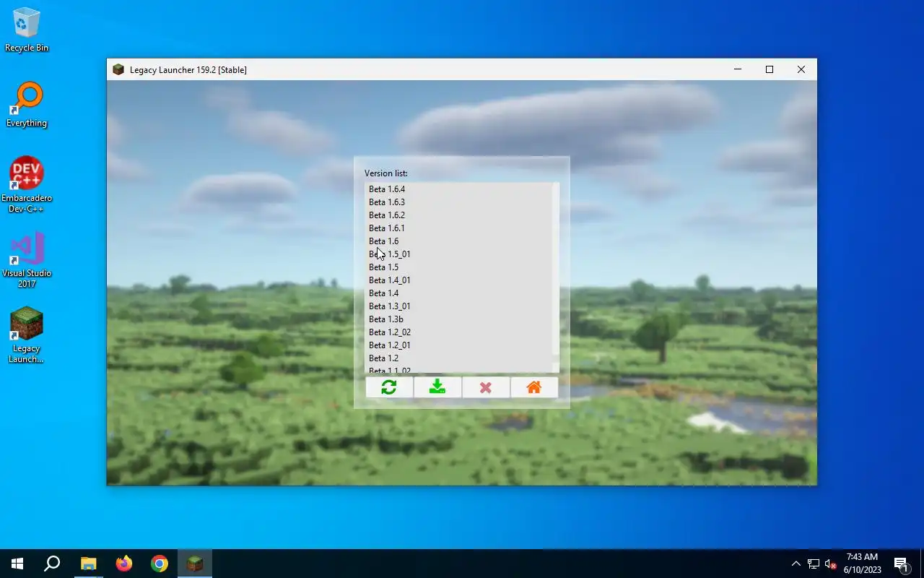924x578 pixels.
Task: Click the green refresh versions icon
Action: [389, 387]
